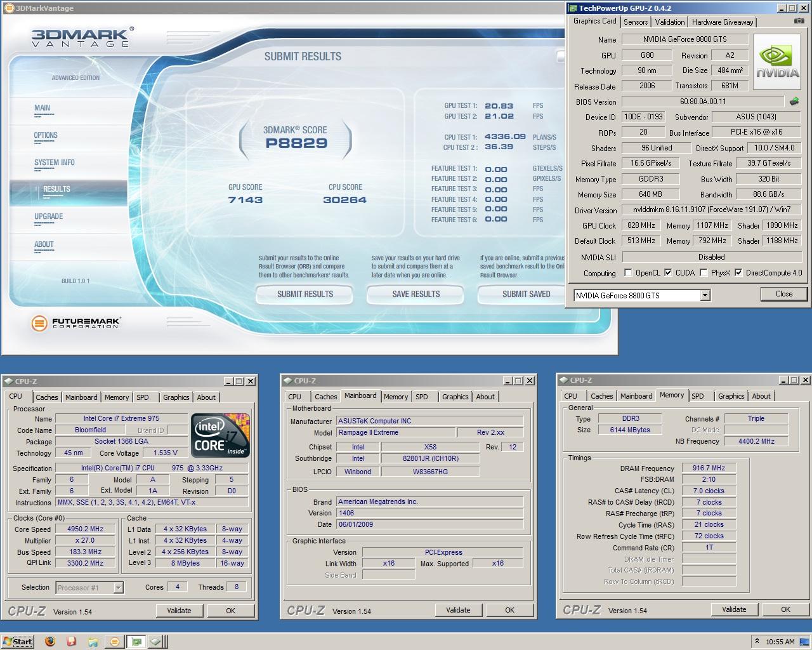The width and height of the screenshot is (812, 650).
Task: Open About tab in CPU-Z mainboard window
Action: click(x=485, y=397)
